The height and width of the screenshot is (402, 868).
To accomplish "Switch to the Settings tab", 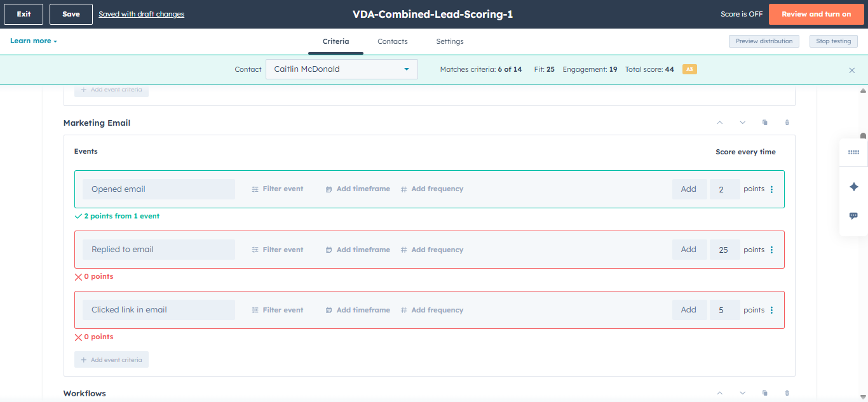I will click(450, 41).
